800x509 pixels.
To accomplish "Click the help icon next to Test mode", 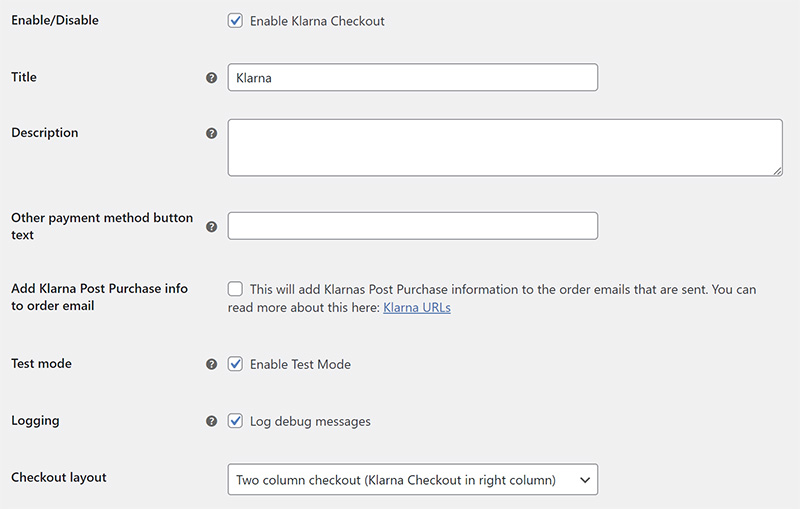I will point(211,365).
